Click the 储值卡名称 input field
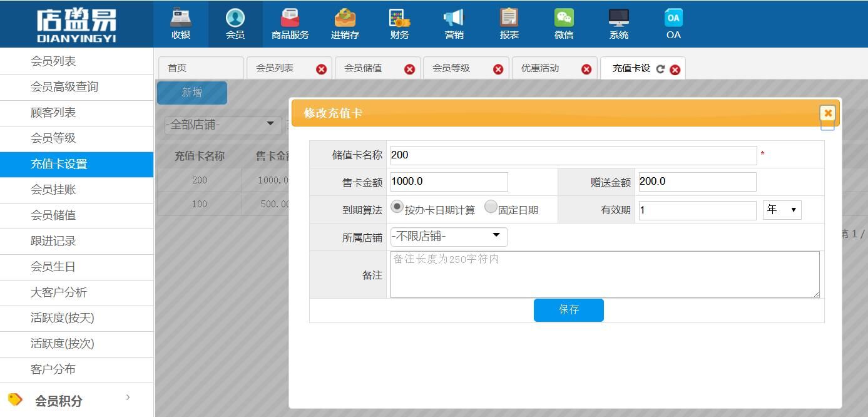 [x=573, y=155]
